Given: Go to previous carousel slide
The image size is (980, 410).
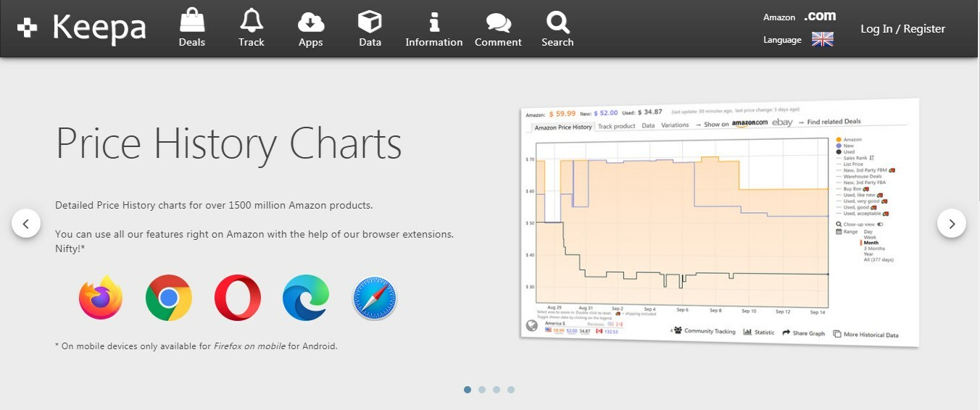Looking at the screenshot, I should 26,224.
